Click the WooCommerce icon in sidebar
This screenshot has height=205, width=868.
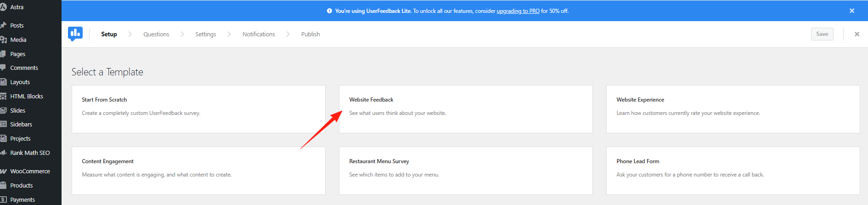[3, 171]
